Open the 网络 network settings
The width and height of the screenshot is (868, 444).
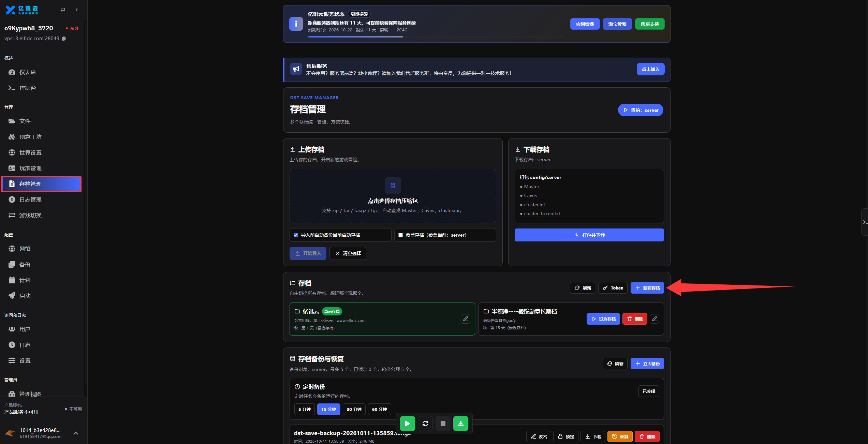(41, 249)
